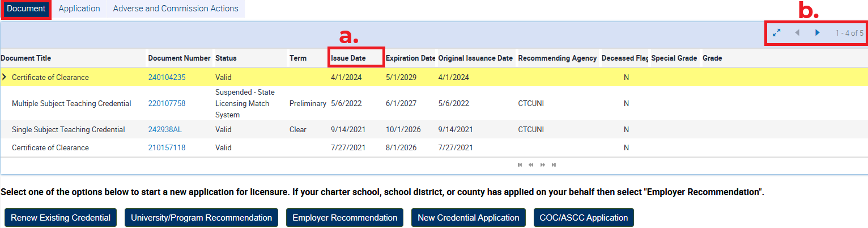
Task: Go to the previous record arrow at top
Action: (797, 33)
